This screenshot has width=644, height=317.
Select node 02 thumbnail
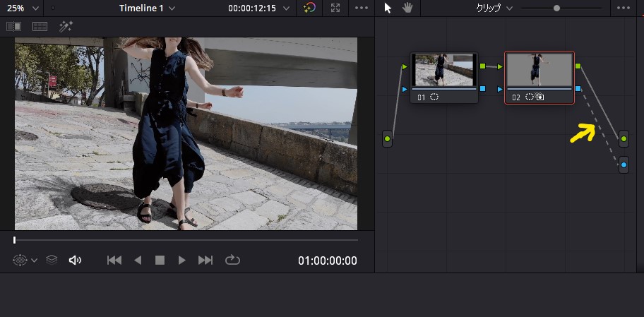point(539,70)
